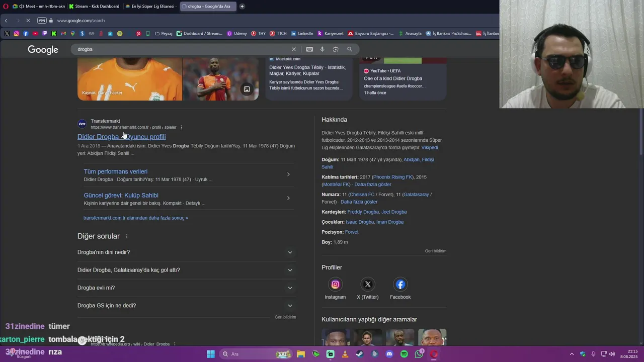Open a new browser tab
Viewport: 644px width, 362px height.
242,7
